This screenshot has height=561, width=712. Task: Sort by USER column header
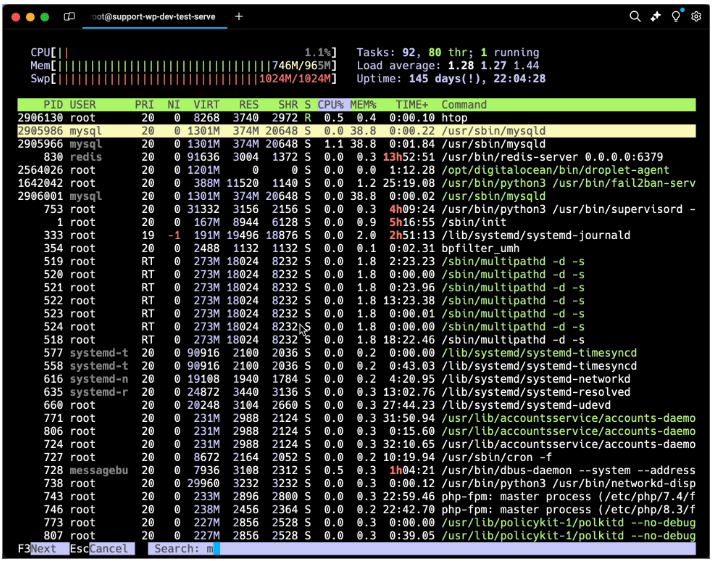coord(83,105)
